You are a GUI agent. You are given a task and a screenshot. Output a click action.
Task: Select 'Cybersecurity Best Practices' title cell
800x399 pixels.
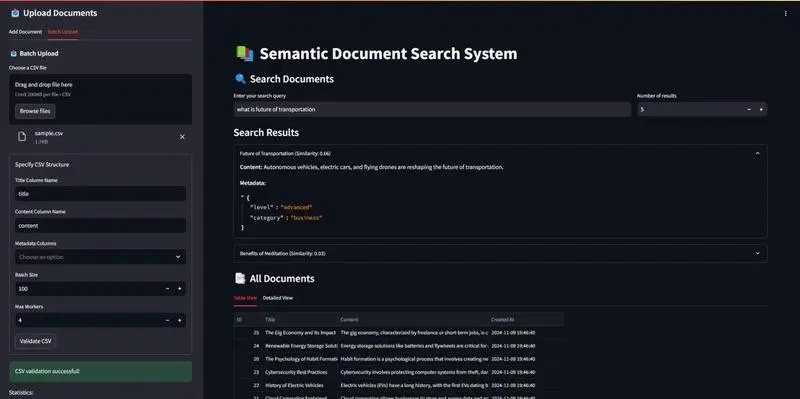300,372
